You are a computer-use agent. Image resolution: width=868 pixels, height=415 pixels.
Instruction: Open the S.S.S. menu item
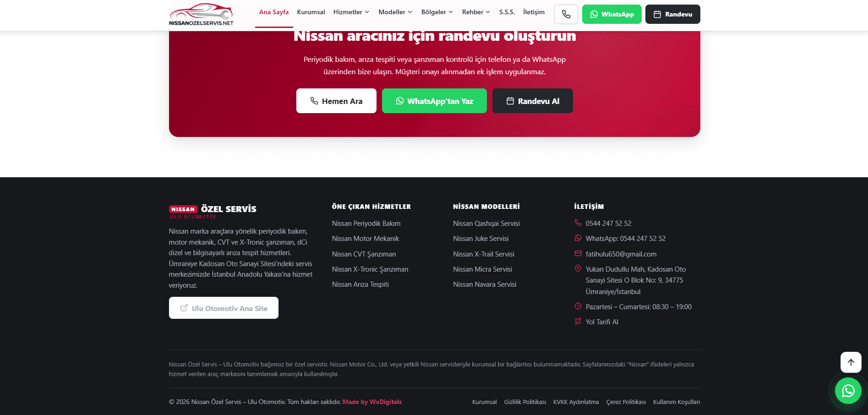point(507,12)
